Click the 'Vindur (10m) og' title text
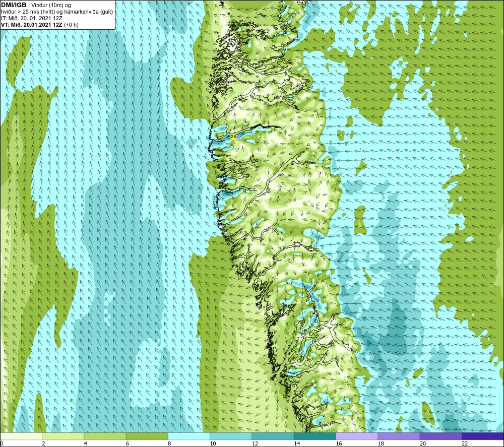The width and height of the screenshot is (504, 447). click(x=51, y=6)
